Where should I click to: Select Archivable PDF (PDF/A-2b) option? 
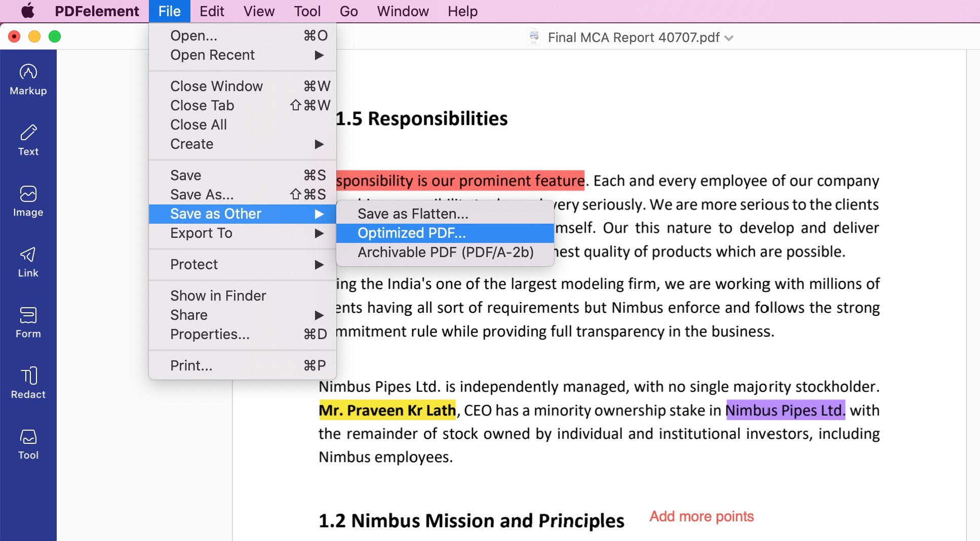coord(445,252)
